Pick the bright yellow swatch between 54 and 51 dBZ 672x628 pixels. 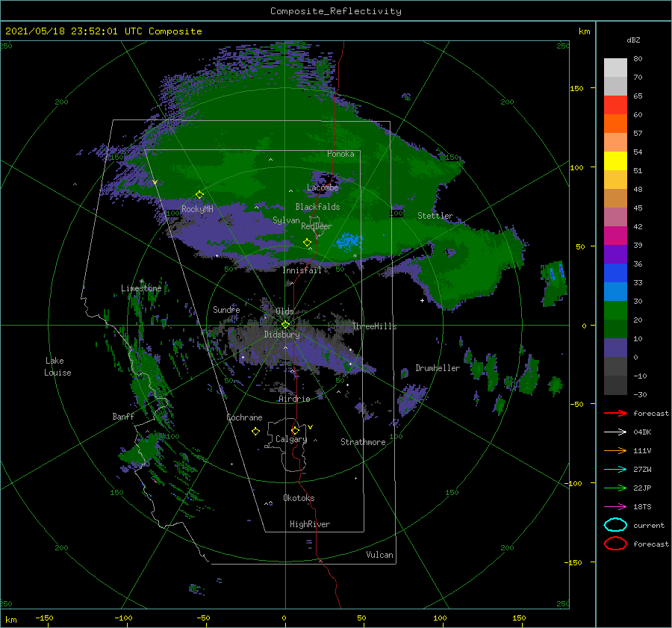[x=615, y=161]
